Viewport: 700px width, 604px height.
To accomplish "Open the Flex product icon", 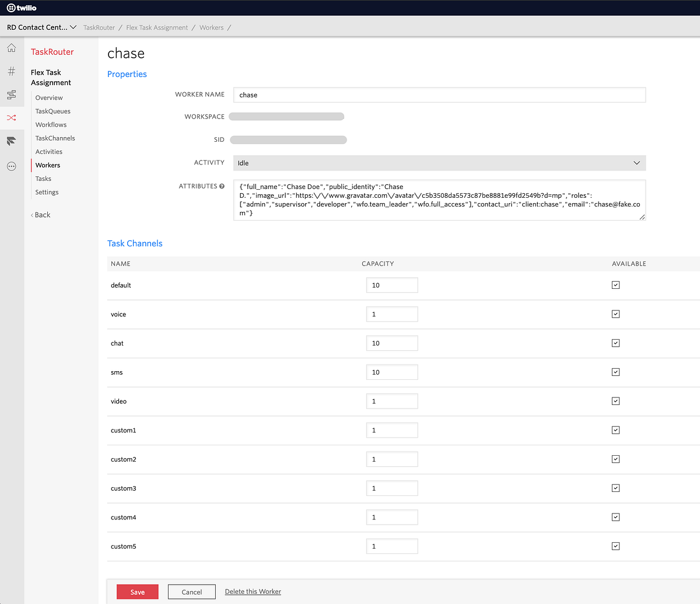I will [x=11, y=141].
